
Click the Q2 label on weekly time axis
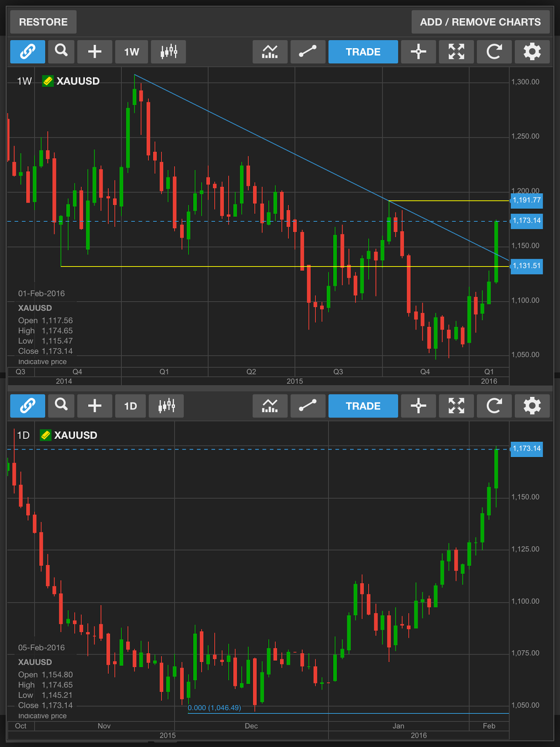251,372
